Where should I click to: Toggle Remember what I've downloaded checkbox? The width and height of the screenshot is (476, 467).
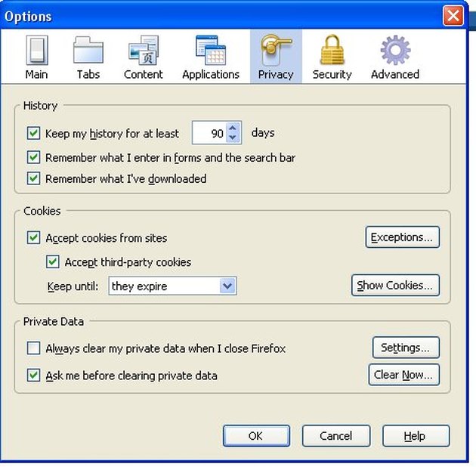33,178
